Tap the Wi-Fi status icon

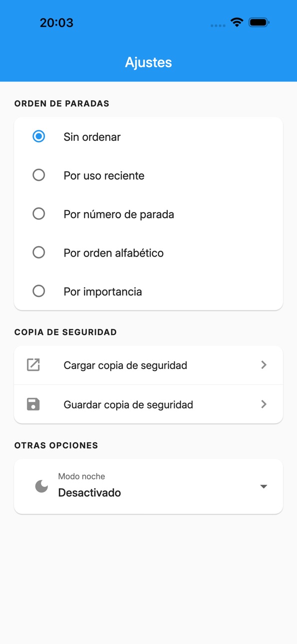pyautogui.click(x=237, y=22)
